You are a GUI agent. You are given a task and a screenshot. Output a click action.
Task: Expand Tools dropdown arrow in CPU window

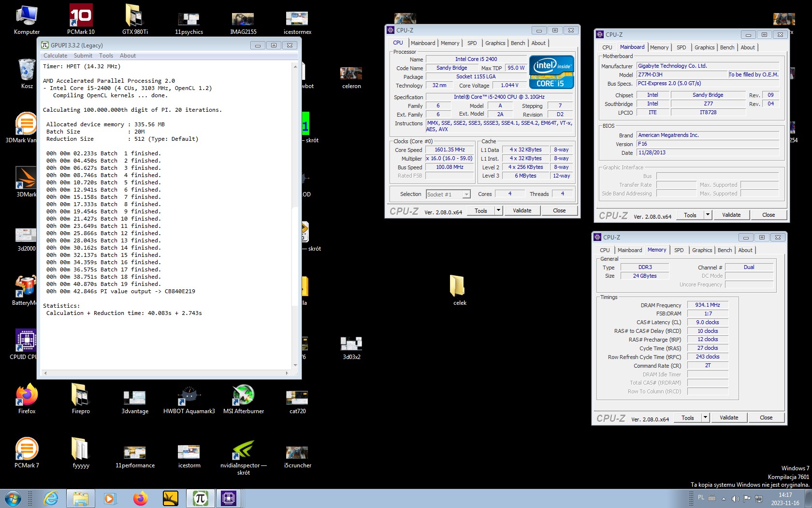498,210
